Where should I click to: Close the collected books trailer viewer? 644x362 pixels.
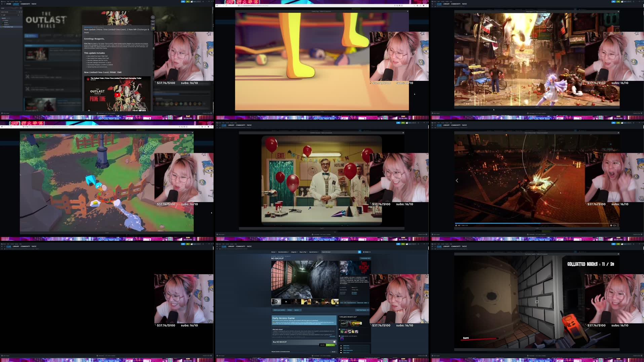[618, 254]
